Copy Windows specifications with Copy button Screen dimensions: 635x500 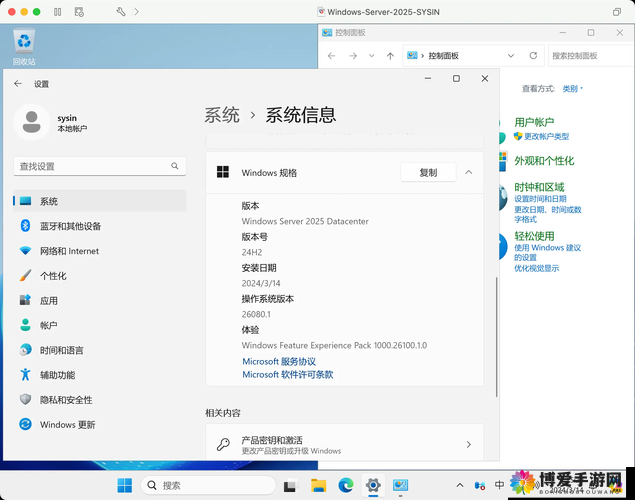coord(428,172)
